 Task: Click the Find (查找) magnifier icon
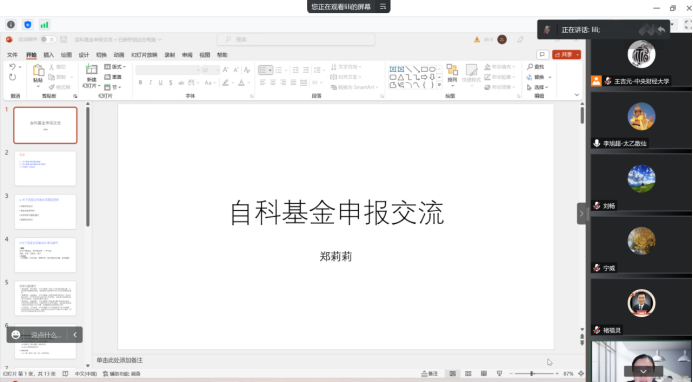coord(530,67)
